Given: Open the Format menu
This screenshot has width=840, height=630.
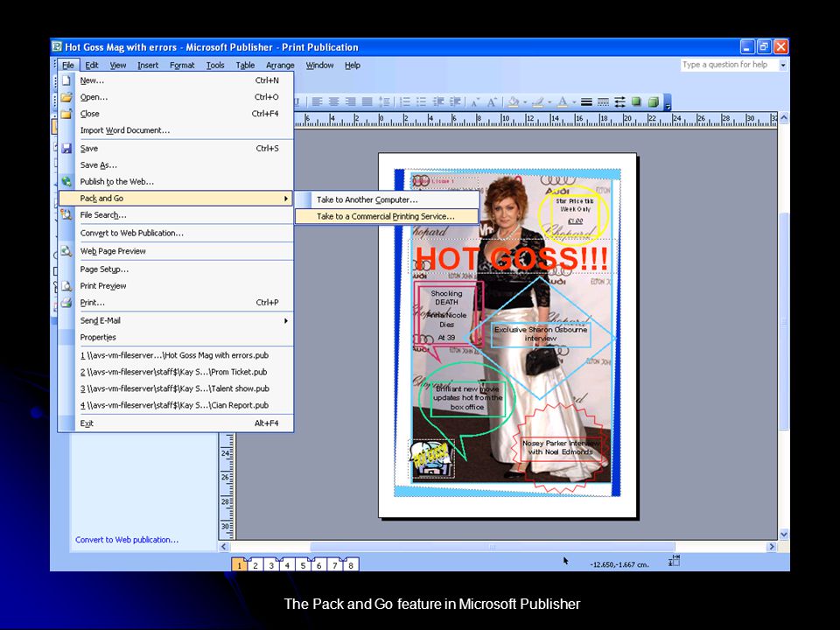Looking at the screenshot, I should tap(182, 66).
